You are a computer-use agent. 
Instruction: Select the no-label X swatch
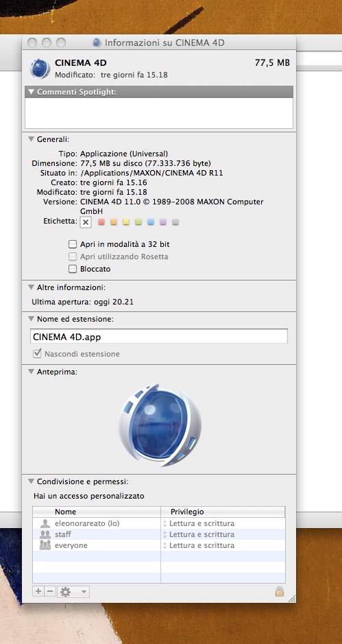(x=86, y=222)
